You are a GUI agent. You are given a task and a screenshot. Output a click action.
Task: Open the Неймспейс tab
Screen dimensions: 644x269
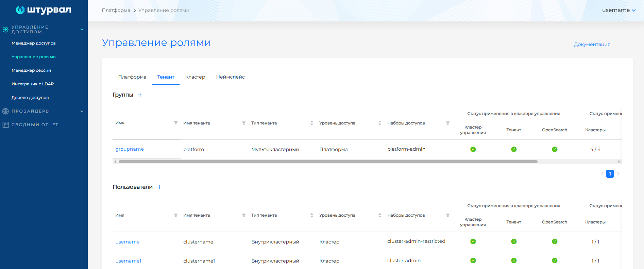point(230,77)
